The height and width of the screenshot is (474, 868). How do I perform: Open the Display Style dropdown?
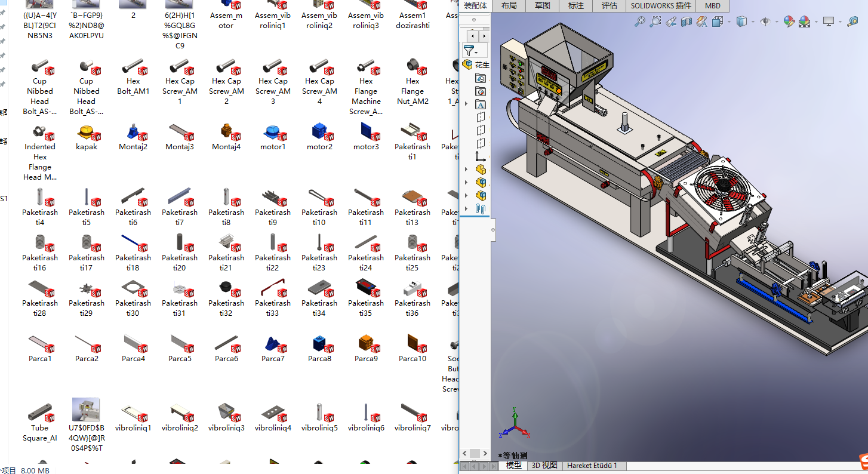(741, 21)
